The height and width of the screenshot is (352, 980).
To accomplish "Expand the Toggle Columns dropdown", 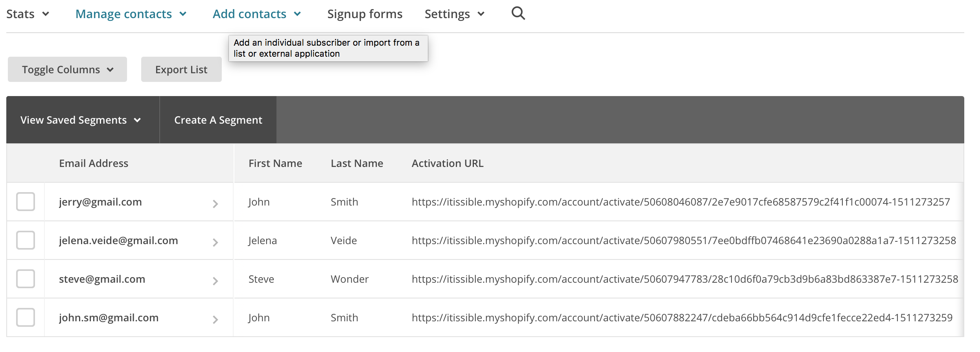I will 67,70.
